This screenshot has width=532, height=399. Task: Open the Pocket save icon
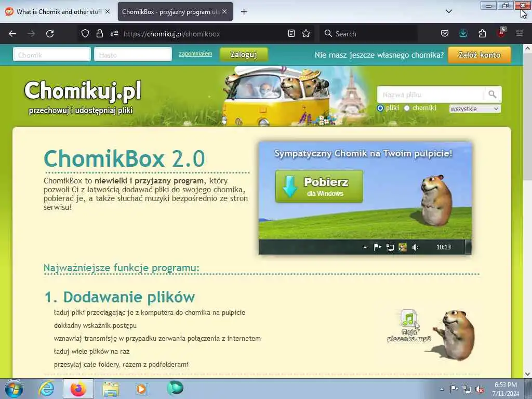click(x=445, y=33)
